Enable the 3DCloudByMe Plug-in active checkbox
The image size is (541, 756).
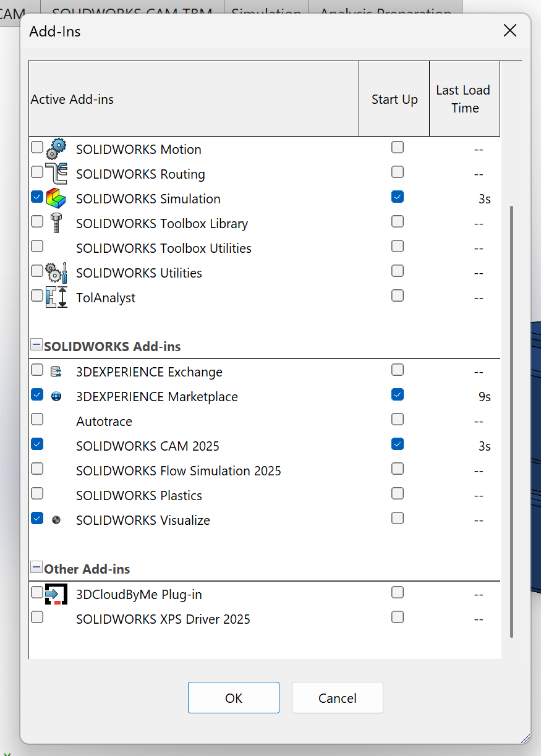tap(37, 592)
